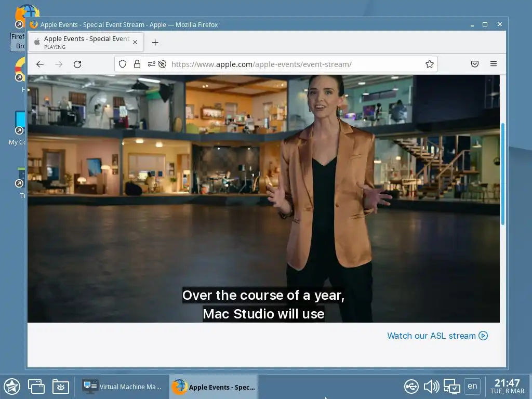Viewport: 532px width, 399px height.
Task: Open the USB devices tray icon
Action: coord(411,387)
